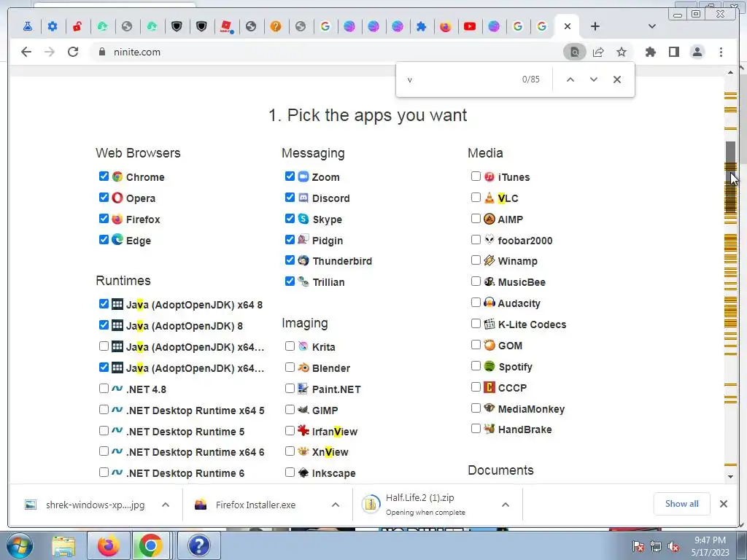Screen dimensions: 747x560
Task: Click the CCCP app icon
Action: click(x=489, y=387)
